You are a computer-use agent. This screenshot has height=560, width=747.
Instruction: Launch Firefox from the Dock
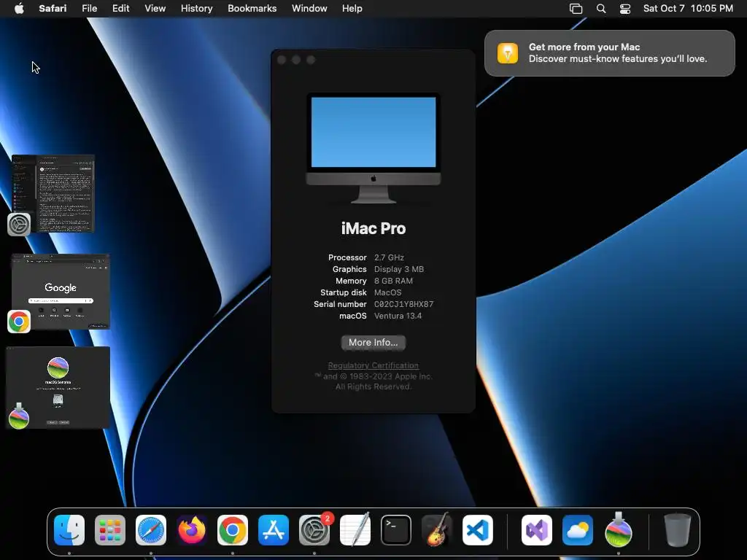pos(192,530)
